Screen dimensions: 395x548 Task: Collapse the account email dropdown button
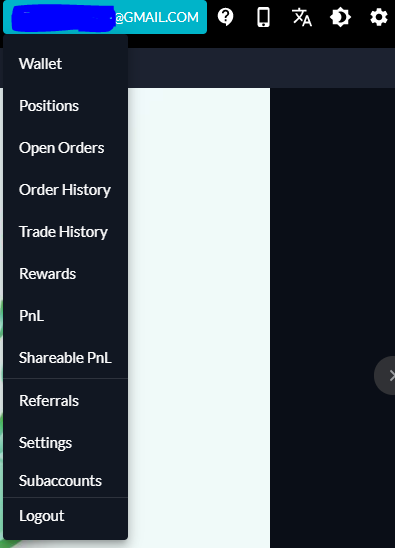(x=105, y=17)
